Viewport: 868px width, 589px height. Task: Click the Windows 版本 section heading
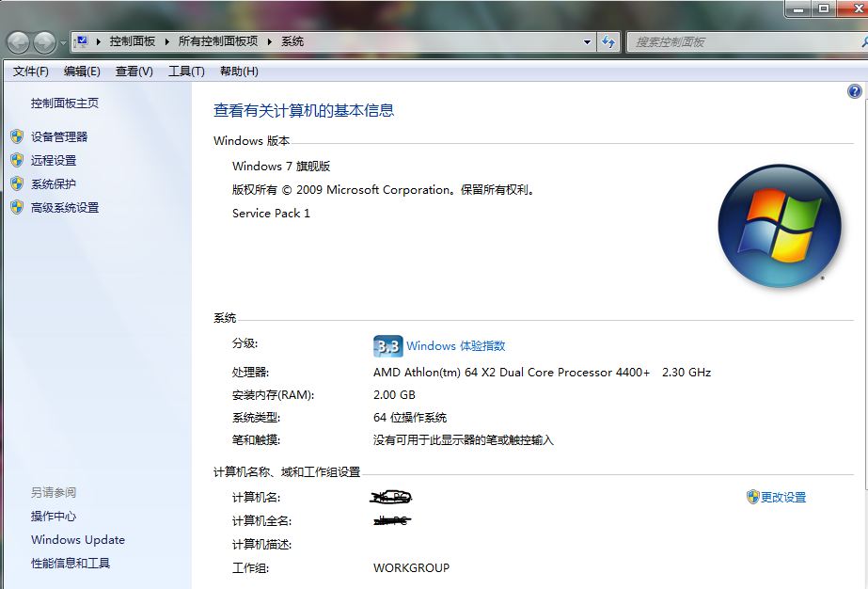[252, 141]
